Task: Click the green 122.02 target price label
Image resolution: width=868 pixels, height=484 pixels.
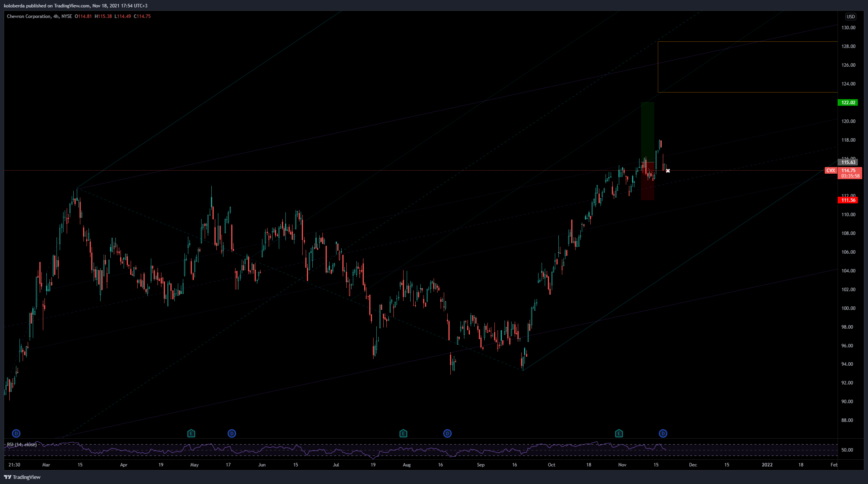Action: tap(848, 103)
